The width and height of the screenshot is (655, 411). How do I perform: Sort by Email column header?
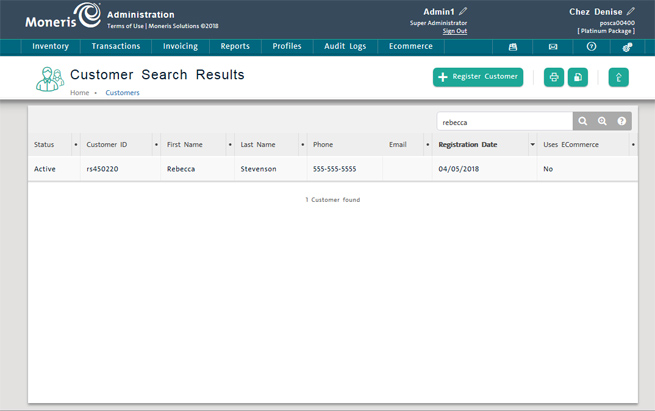(x=398, y=145)
